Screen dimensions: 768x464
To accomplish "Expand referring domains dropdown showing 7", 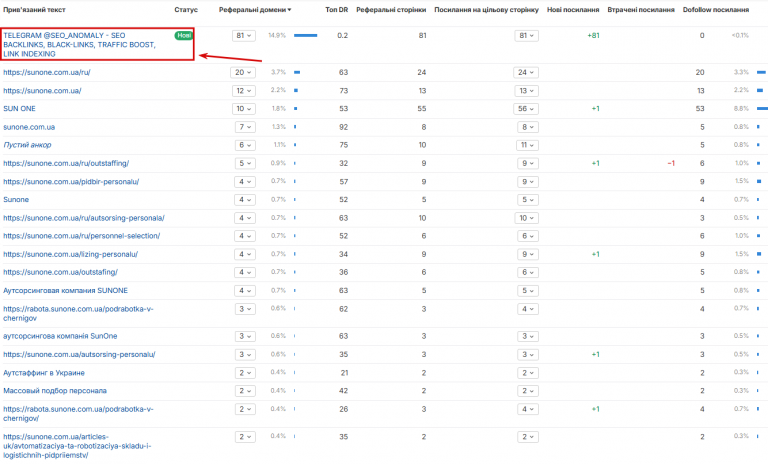I will pyautogui.click(x=245, y=127).
